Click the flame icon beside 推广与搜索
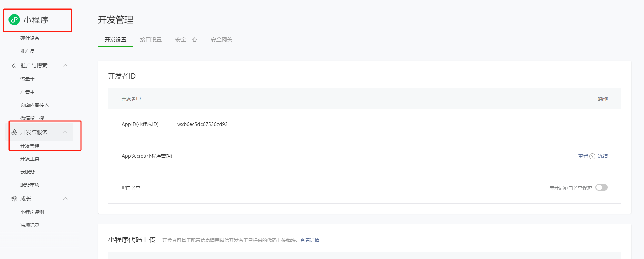This screenshot has height=259, width=644. [14, 65]
